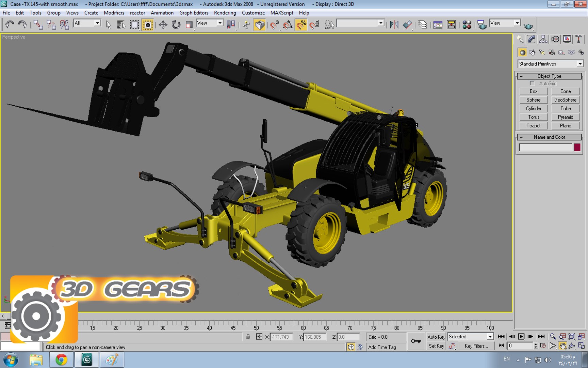
Task: Switch to the Utilities hammer panel
Action: pyautogui.click(x=578, y=39)
